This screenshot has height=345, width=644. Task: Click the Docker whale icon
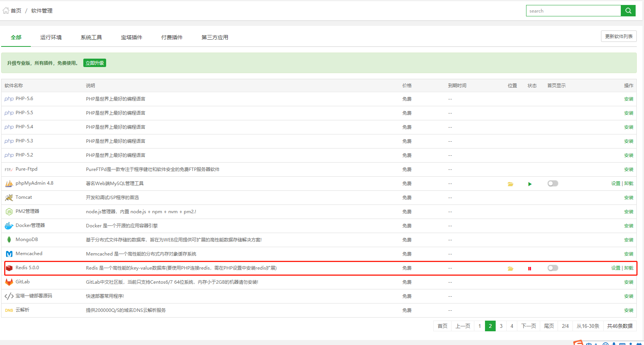click(9, 226)
